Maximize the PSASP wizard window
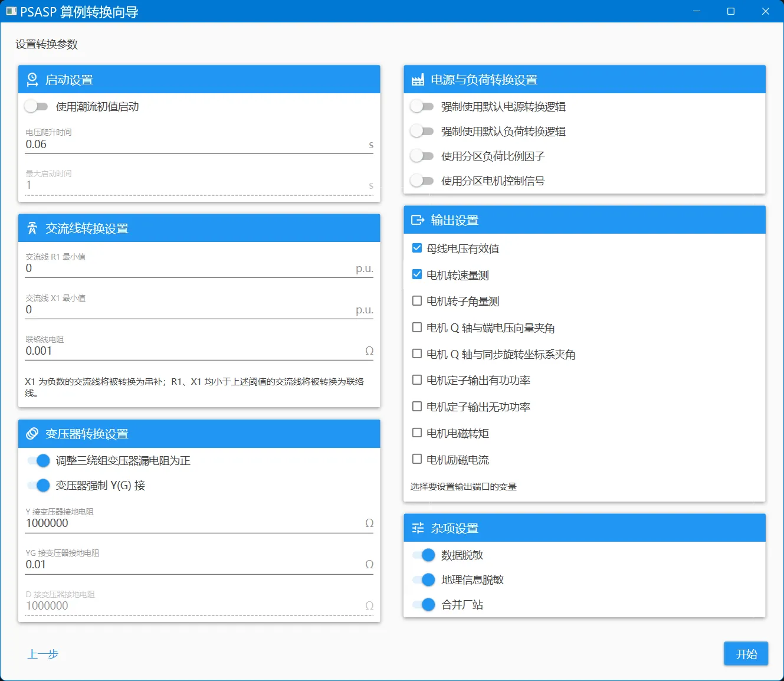This screenshot has width=784, height=681. click(731, 11)
